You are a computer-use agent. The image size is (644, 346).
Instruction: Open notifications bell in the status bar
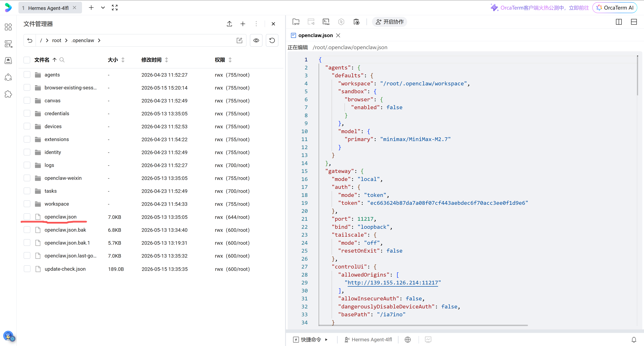[634, 339]
